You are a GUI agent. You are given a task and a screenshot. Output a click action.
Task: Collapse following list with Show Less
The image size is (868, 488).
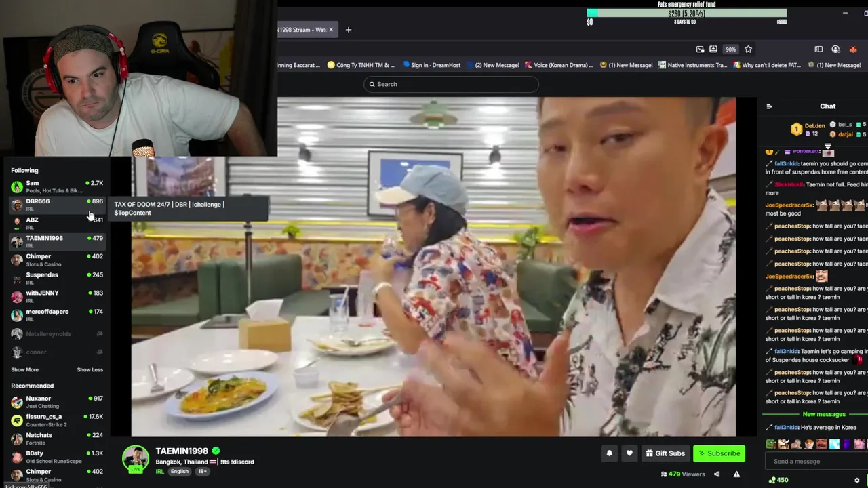tap(90, 370)
